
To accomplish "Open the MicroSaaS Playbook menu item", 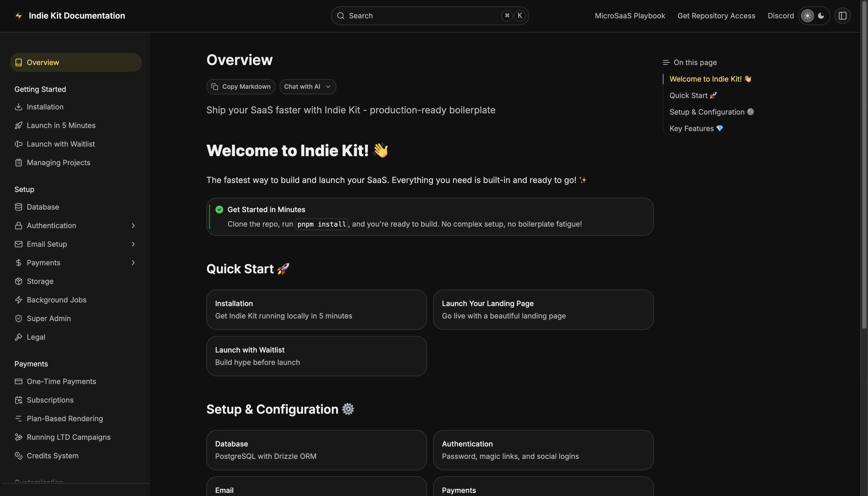I will tap(629, 16).
